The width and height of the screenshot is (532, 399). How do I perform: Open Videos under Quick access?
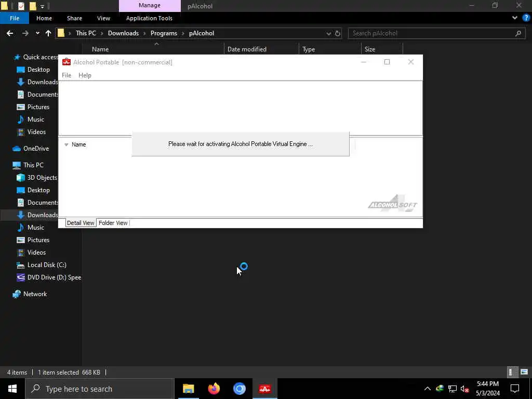click(x=31, y=132)
